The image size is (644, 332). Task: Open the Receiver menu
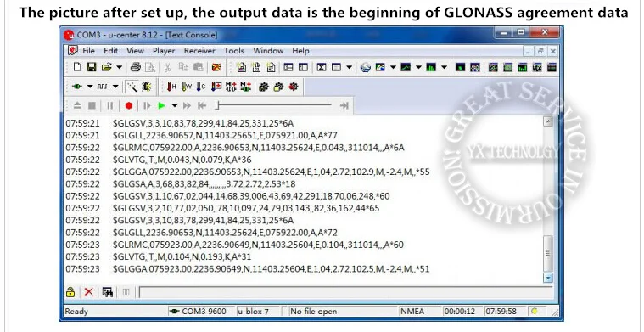pos(199,51)
